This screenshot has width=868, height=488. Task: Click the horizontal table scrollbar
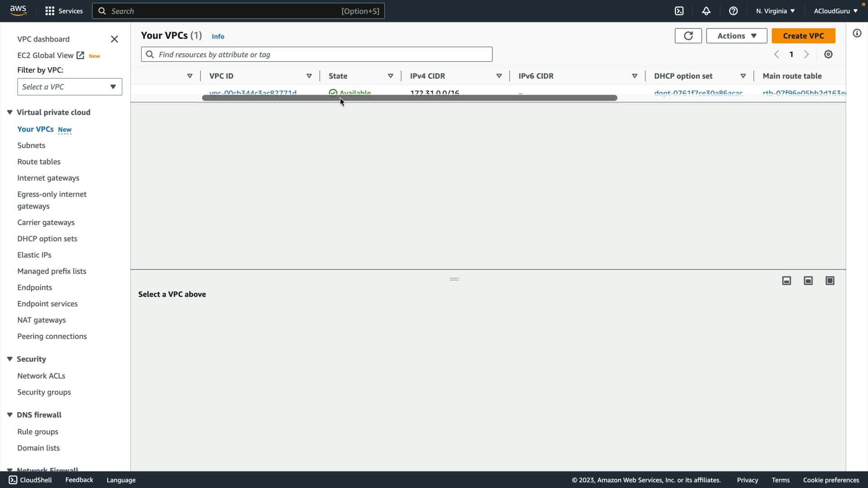pyautogui.click(x=409, y=98)
